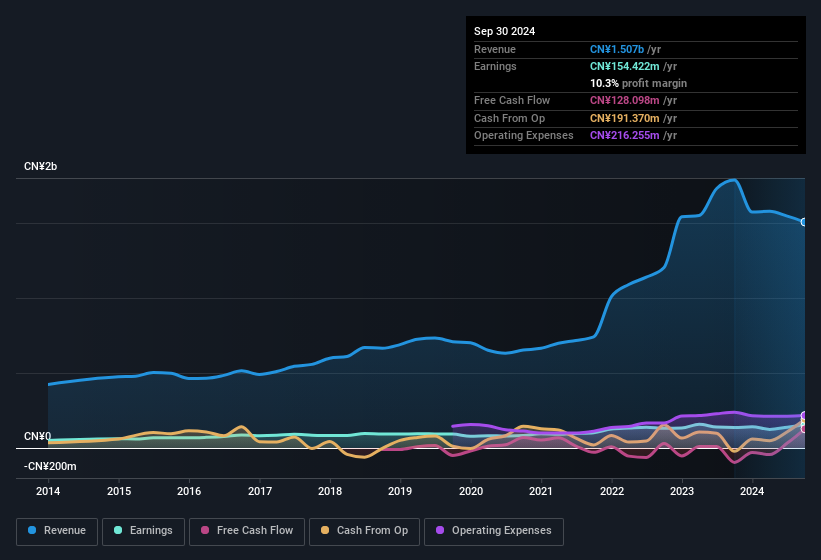
Task: Click the 2024 x-axis label
Action: (752, 491)
